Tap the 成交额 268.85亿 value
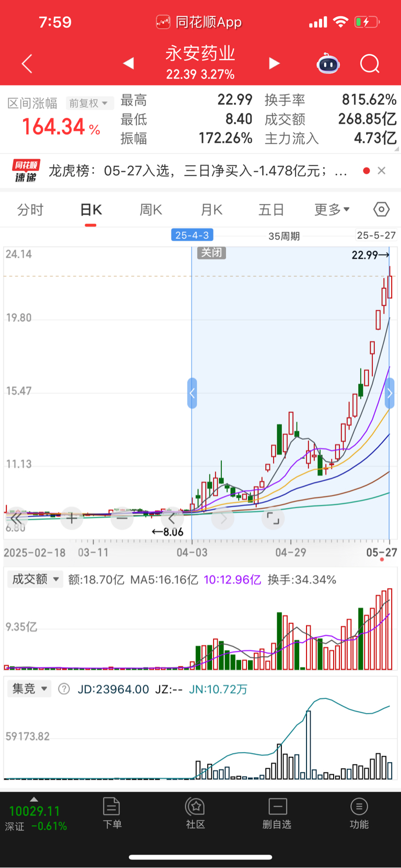 coord(367,119)
